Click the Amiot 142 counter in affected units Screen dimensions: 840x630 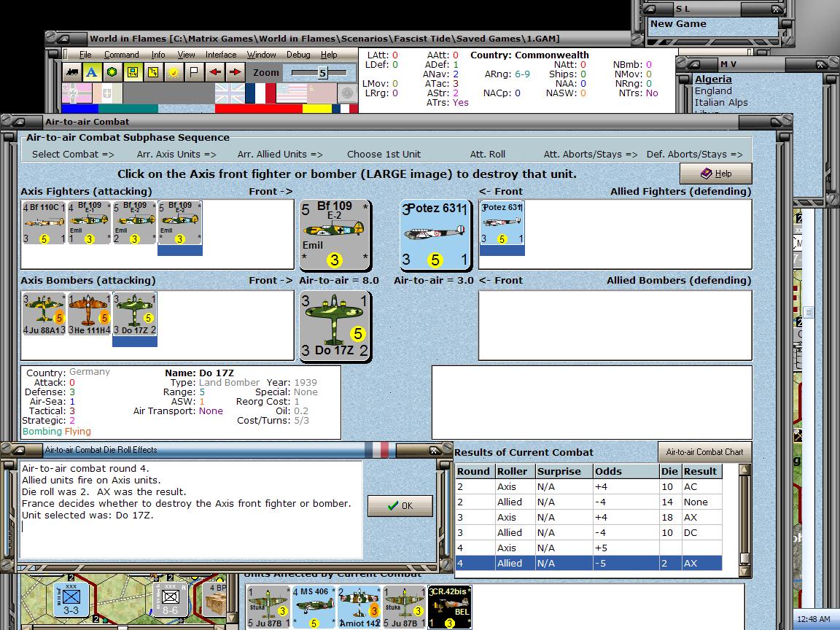coord(359,607)
